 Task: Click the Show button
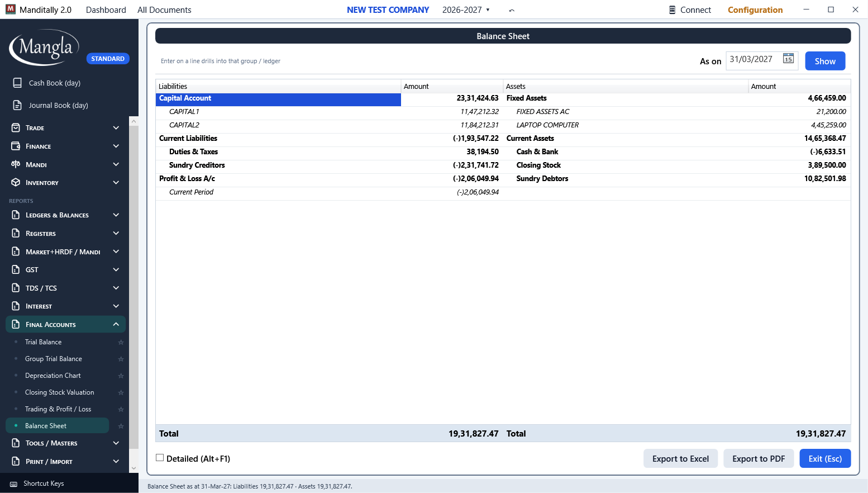825,61
